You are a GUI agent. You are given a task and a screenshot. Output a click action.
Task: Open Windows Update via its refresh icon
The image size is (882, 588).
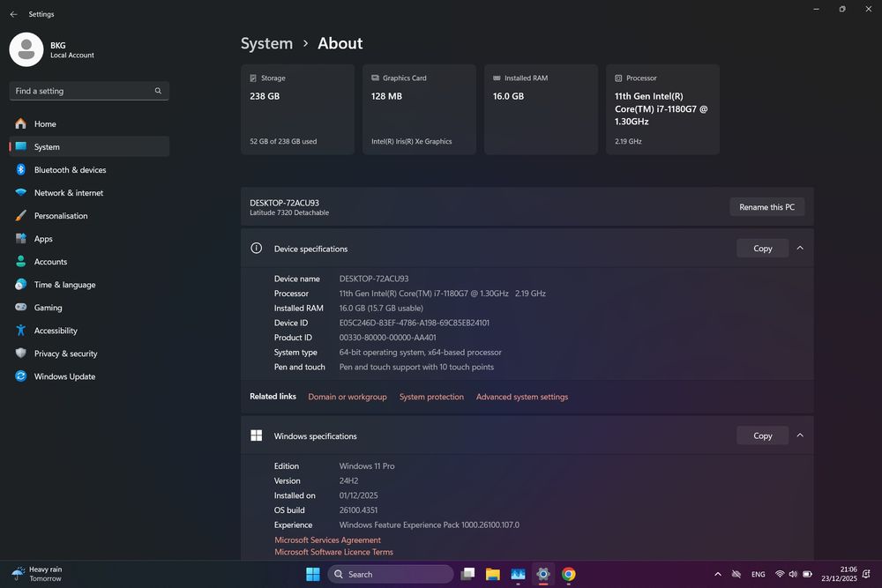pyautogui.click(x=21, y=376)
